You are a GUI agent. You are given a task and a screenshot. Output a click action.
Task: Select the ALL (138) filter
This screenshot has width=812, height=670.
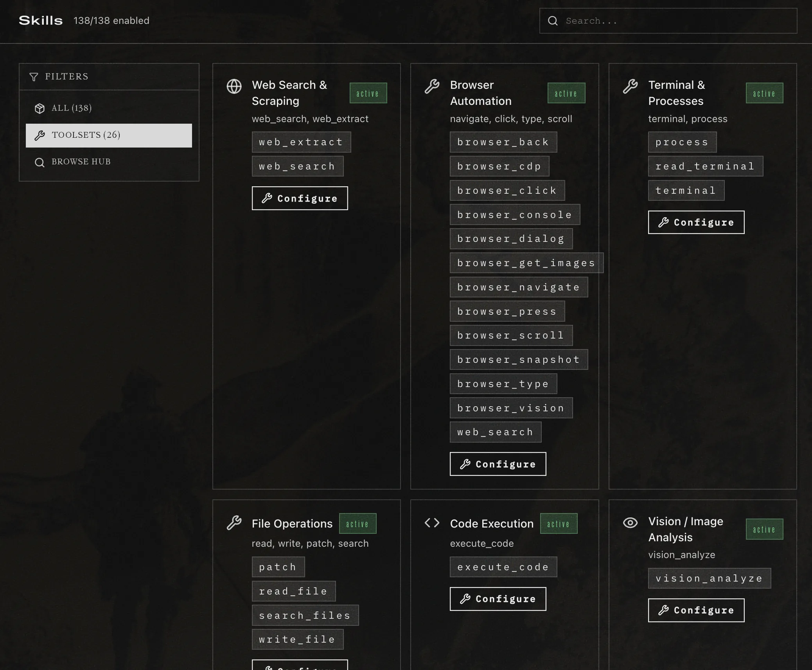109,108
